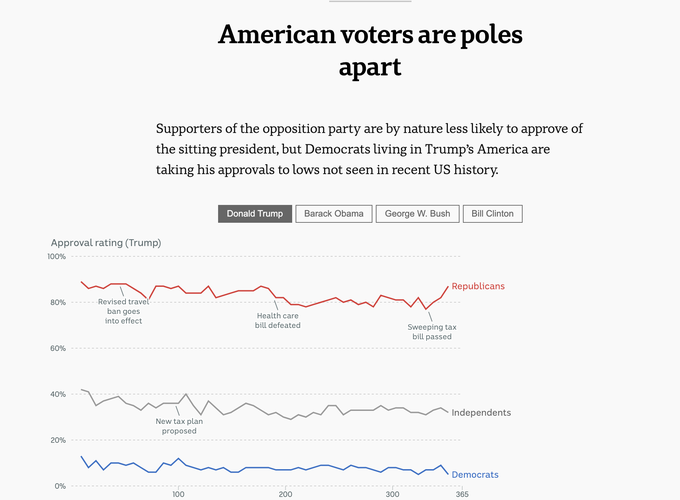
Task: Click the 'Revised travel ban' annotation
Action: (126, 311)
